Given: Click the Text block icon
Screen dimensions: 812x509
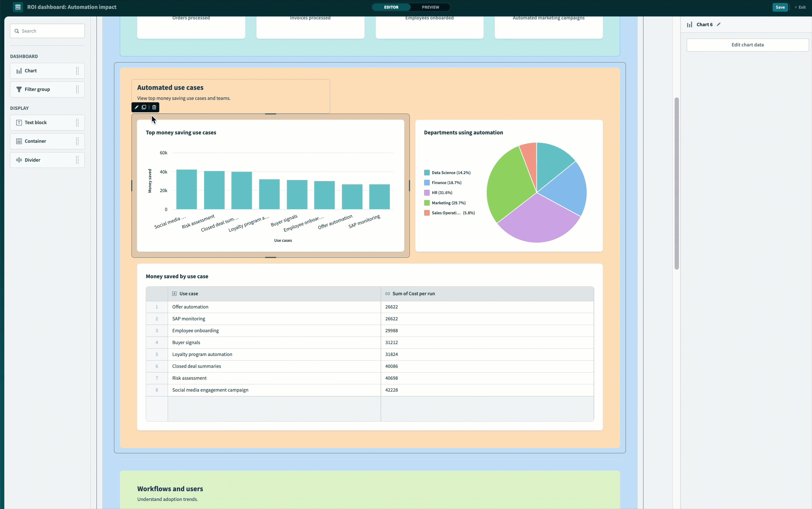Looking at the screenshot, I should tap(19, 123).
